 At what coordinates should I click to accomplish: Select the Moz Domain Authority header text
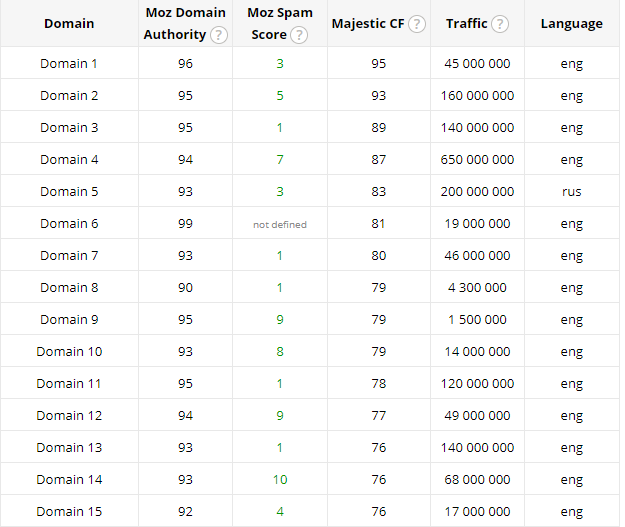[x=176, y=24]
